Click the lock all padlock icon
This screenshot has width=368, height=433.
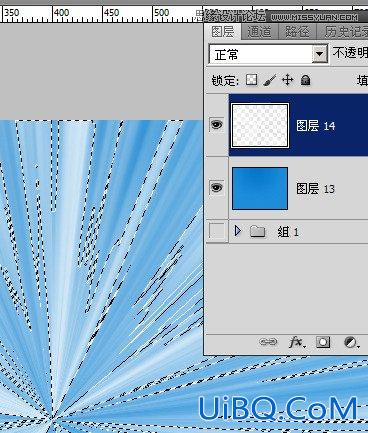[305, 80]
